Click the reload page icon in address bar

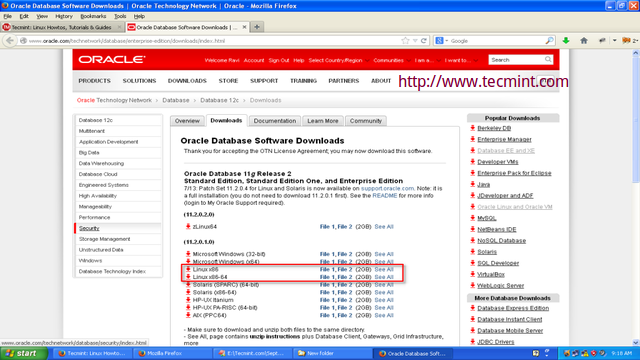(x=424, y=41)
